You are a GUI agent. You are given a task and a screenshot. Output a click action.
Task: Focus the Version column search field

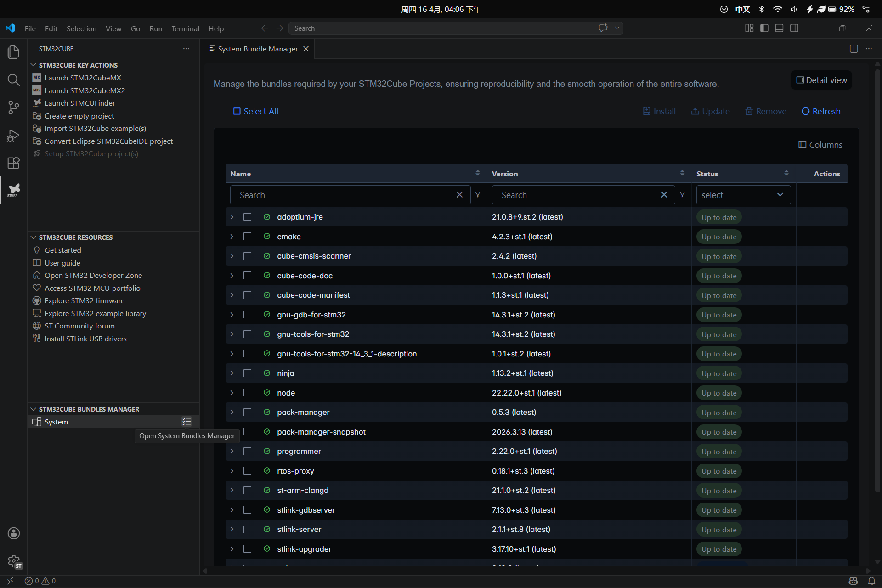[x=583, y=195]
